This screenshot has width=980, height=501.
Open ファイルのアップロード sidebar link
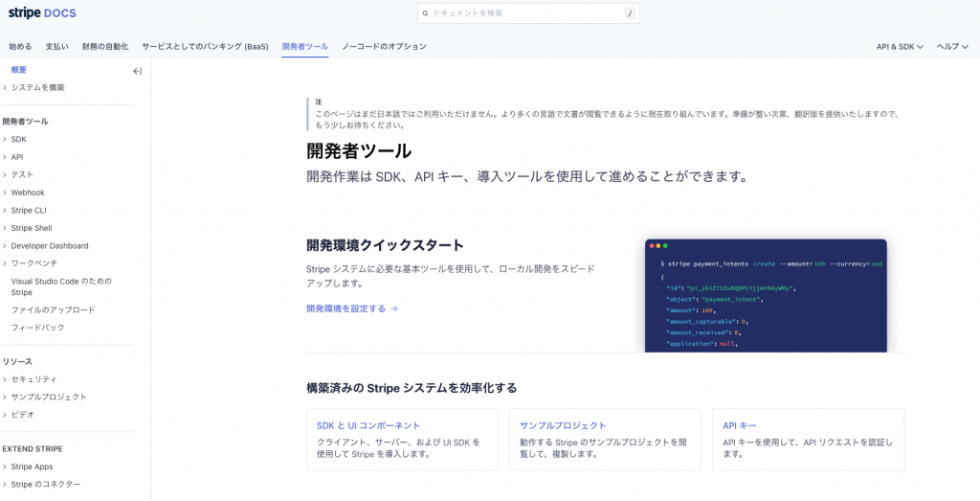[54, 309]
